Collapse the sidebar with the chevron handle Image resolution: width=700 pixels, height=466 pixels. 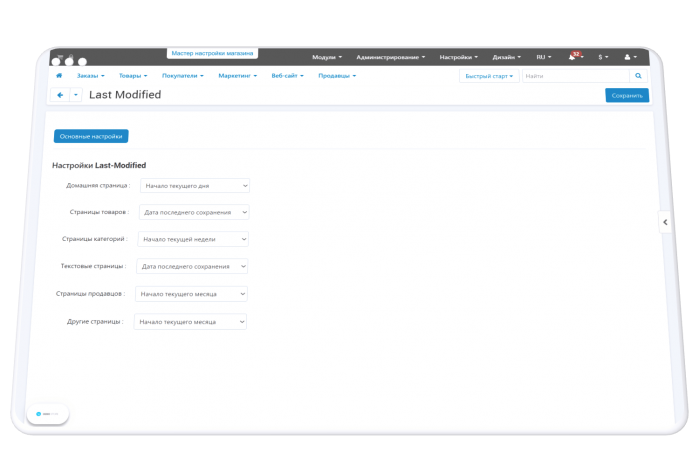click(665, 222)
